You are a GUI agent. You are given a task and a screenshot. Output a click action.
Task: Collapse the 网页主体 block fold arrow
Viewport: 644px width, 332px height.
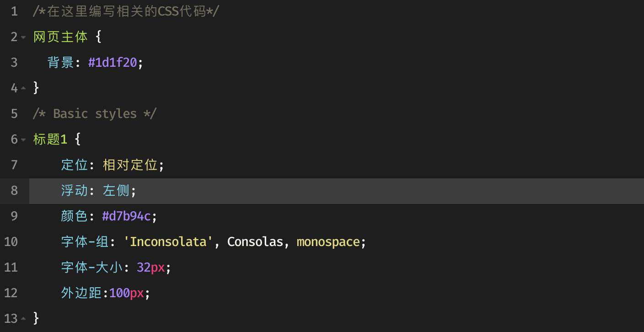coord(23,37)
